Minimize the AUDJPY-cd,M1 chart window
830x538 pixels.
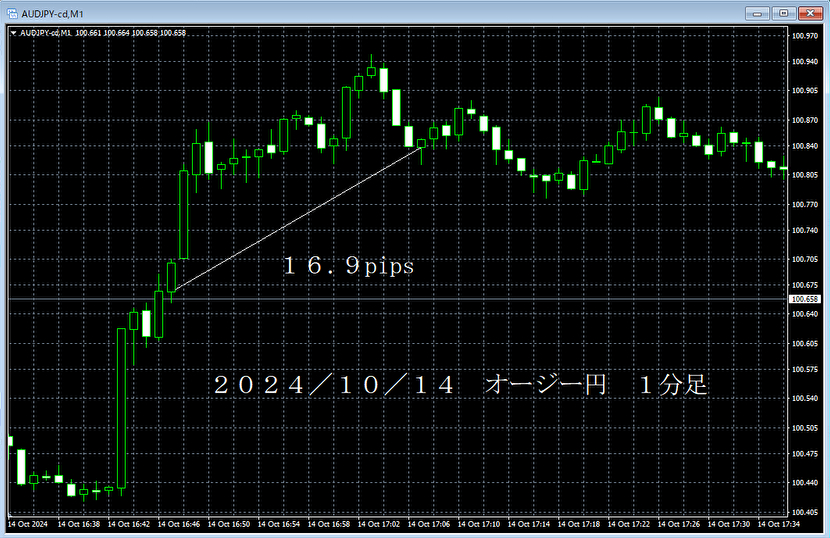(757, 13)
